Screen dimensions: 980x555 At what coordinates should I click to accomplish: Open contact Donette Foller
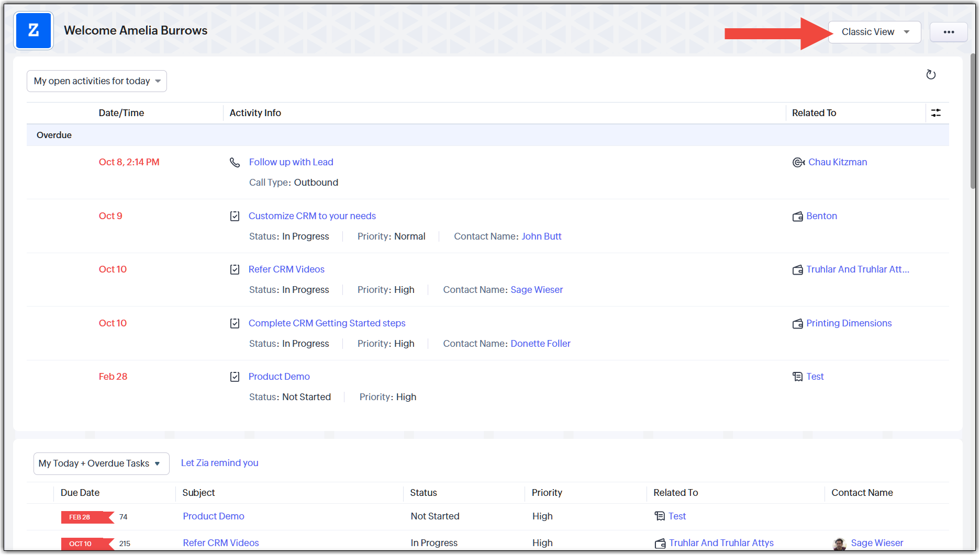pos(540,344)
